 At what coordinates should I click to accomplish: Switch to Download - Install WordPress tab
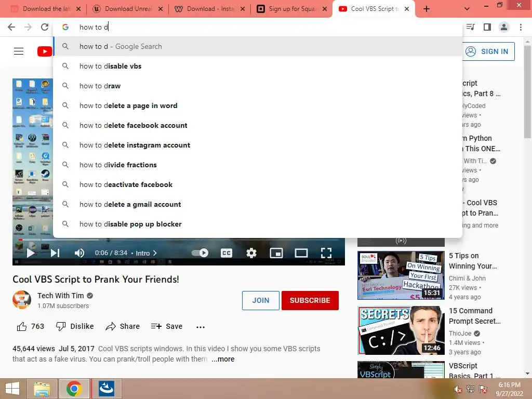click(x=210, y=9)
